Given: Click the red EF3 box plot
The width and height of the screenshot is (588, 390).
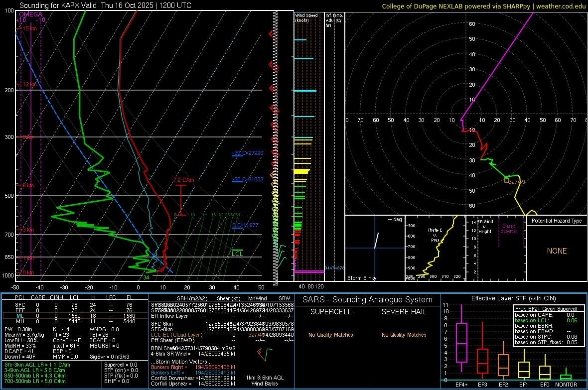Looking at the screenshot, I should pos(482,361).
